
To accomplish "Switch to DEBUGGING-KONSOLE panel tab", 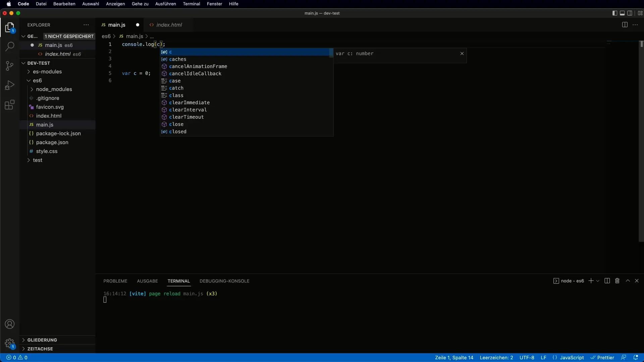I will [224, 281].
